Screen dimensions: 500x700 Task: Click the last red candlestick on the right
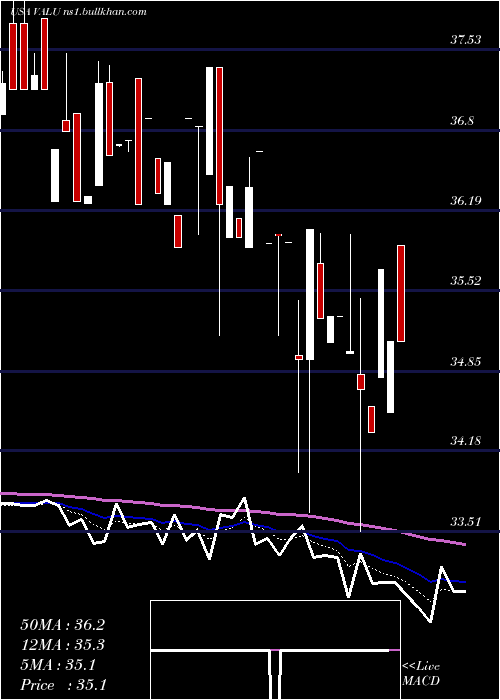[x=401, y=293]
